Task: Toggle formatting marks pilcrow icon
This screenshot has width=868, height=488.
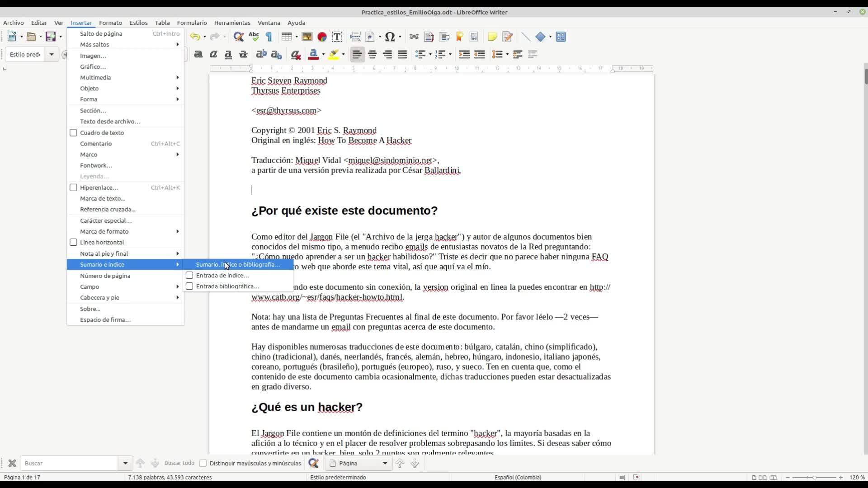Action: 269,37
